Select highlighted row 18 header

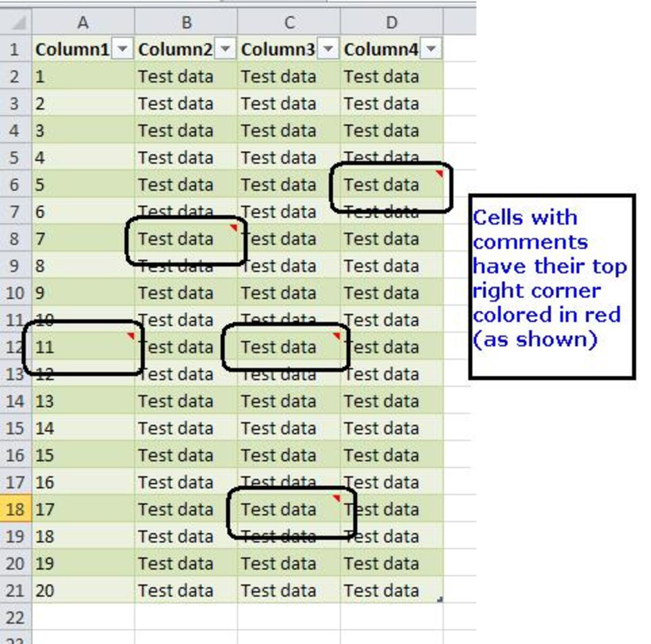click(x=15, y=510)
